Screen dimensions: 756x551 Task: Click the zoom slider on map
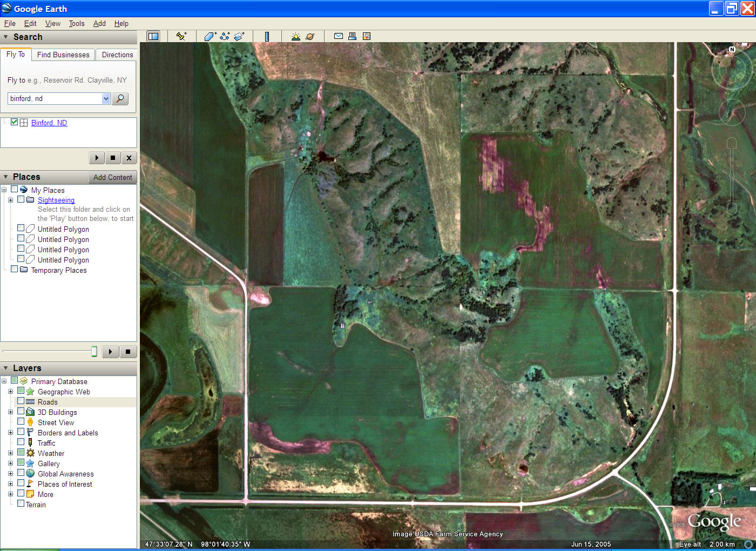pyautogui.click(x=732, y=176)
